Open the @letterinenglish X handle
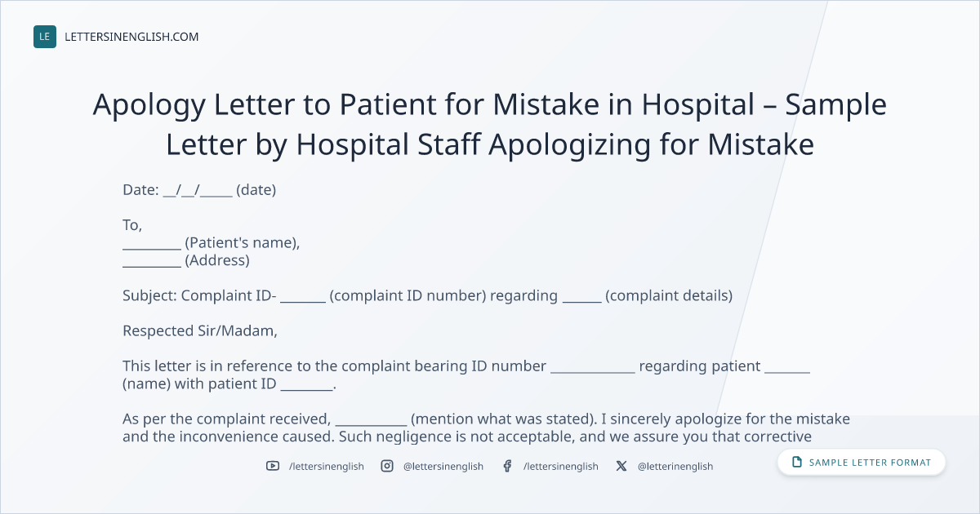 (675, 467)
